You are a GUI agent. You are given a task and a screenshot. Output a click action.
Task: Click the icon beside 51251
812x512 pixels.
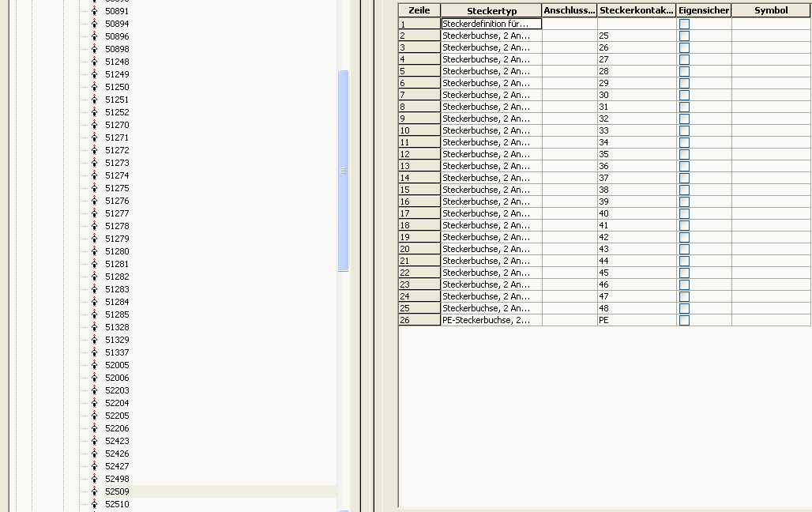pyautogui.click(x=94, y=100)
